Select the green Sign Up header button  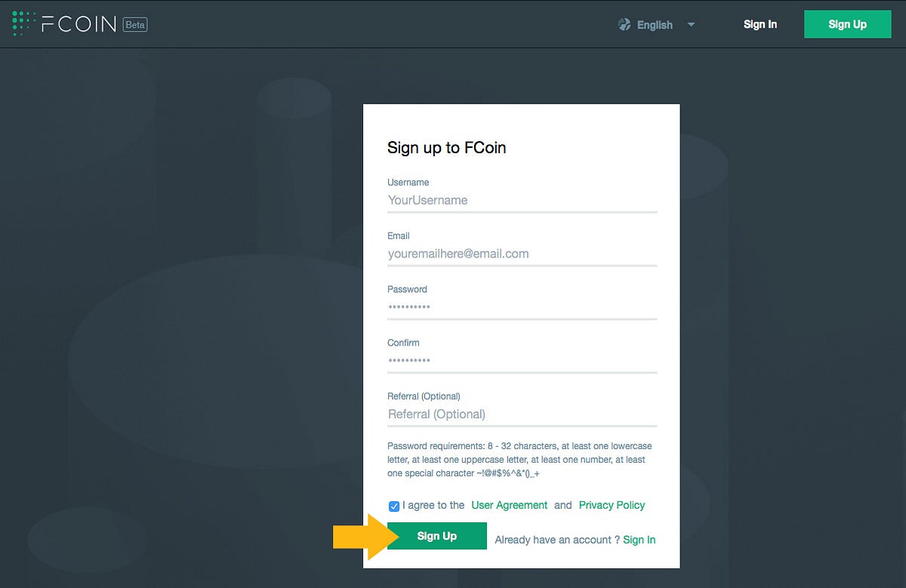click(847, 24)
